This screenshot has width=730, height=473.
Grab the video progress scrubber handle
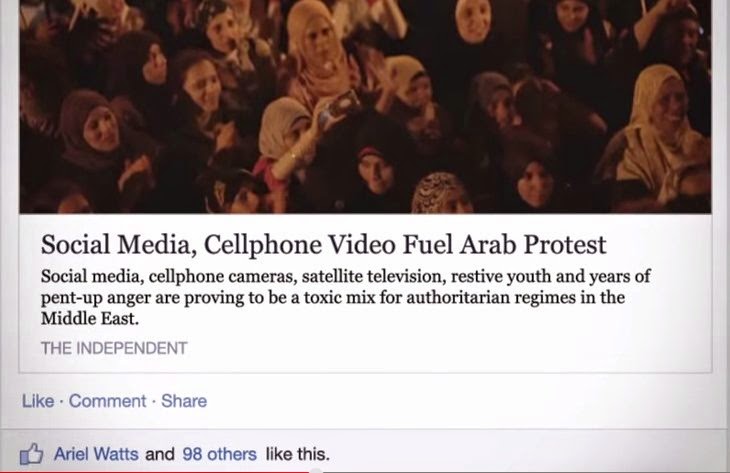pyautogui.click(x=316, y=471)
